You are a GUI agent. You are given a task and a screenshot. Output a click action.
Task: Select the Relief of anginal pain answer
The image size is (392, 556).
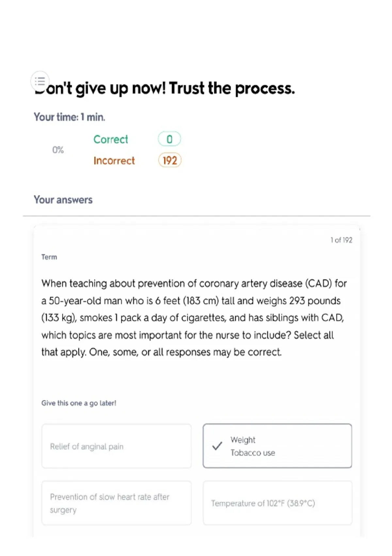(x=116, y=446)
